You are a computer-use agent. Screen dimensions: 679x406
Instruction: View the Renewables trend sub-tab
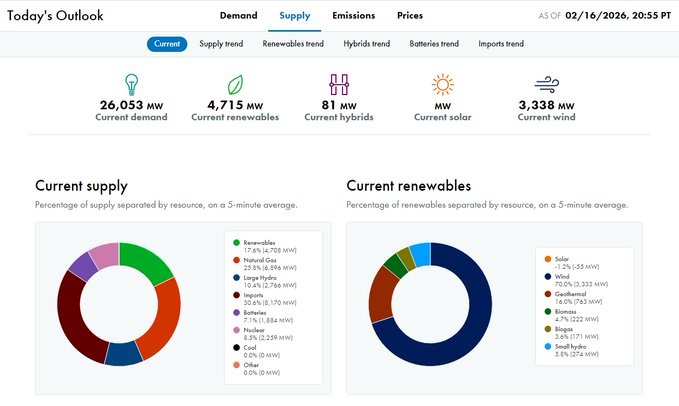point(293,44)
